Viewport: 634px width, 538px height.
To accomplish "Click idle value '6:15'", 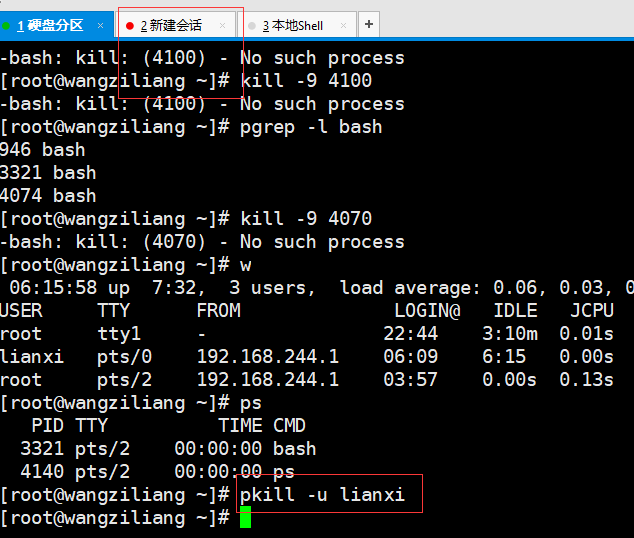I will coord(504,357).
